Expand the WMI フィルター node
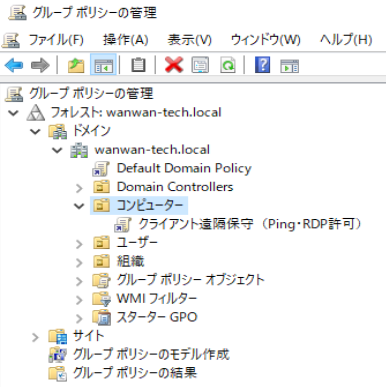 (79, 300)
